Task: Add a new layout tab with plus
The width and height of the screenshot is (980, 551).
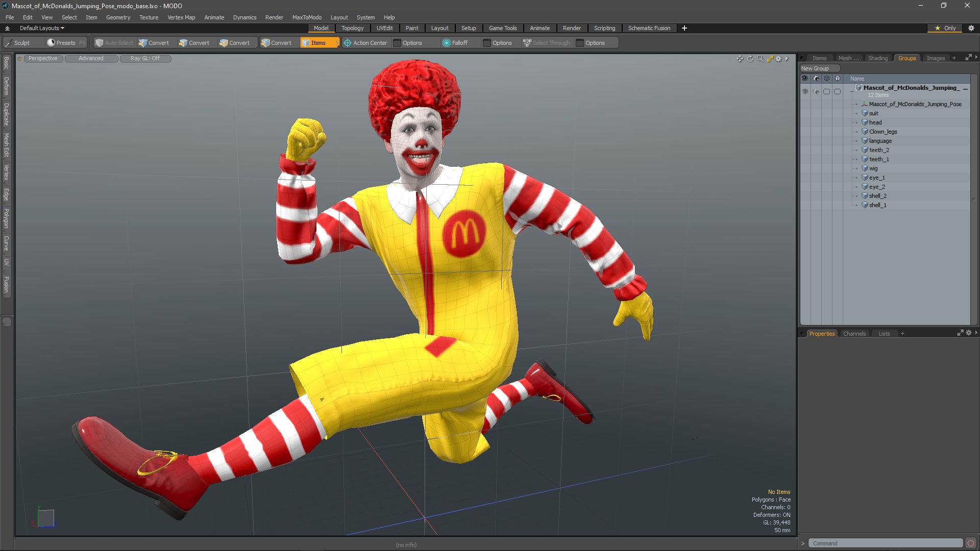Action: pos(684,28)
